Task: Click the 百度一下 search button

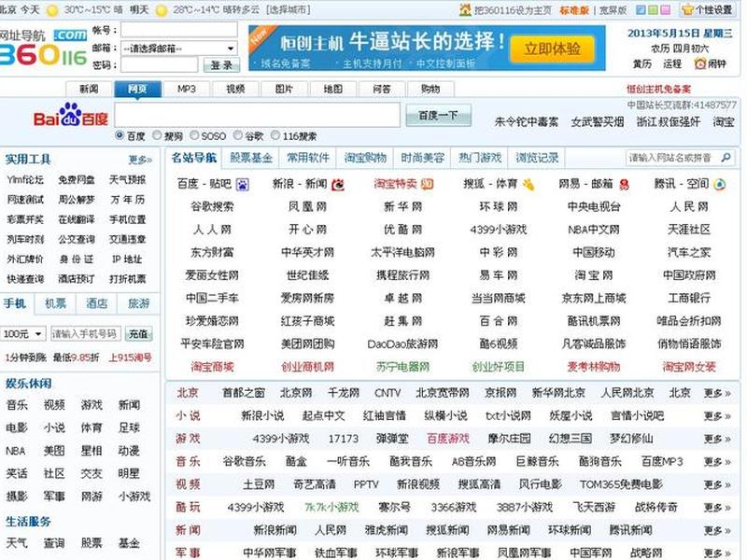Action: [438, 115]
